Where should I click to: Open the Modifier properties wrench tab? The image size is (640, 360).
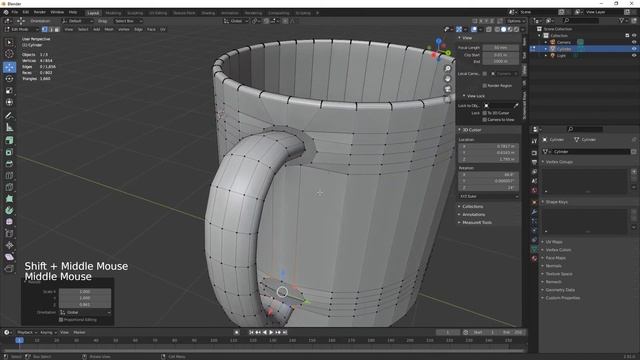pos(534,212)
